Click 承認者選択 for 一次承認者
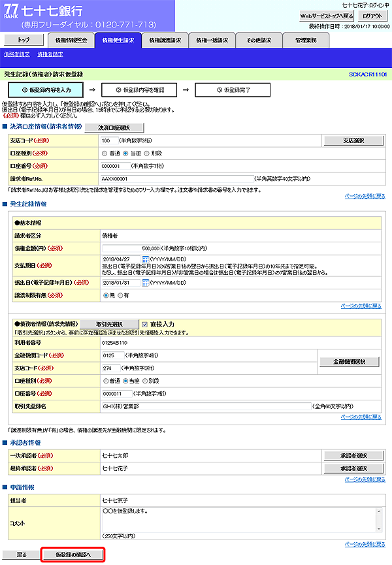The height and width of the screenshot is (565, 392). coord(354,456)
